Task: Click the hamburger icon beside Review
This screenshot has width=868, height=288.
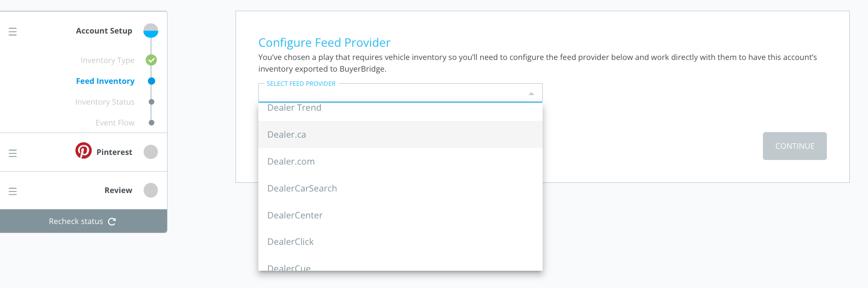Action: (13, 191)
